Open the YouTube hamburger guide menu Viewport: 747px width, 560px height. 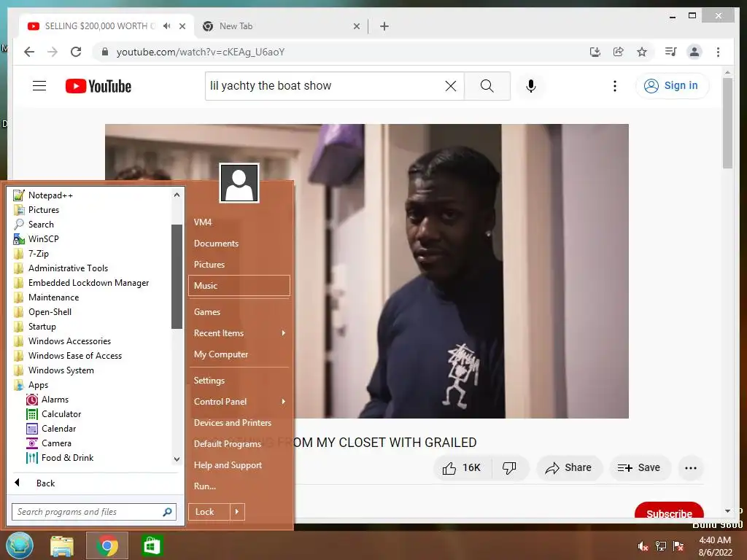[39, 86]
